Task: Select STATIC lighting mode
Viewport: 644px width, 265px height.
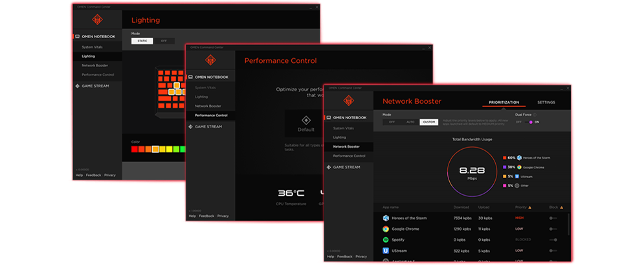Action: pos(142,41)
